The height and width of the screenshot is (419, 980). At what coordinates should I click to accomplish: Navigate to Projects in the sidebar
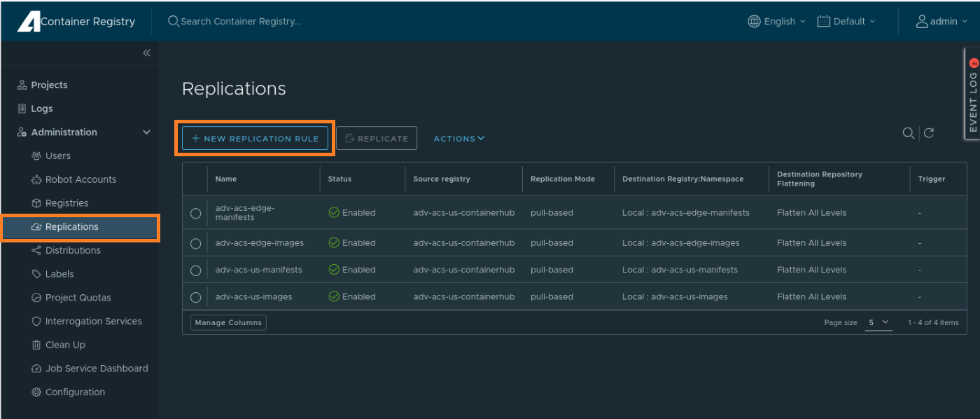[x=49, y=85]
